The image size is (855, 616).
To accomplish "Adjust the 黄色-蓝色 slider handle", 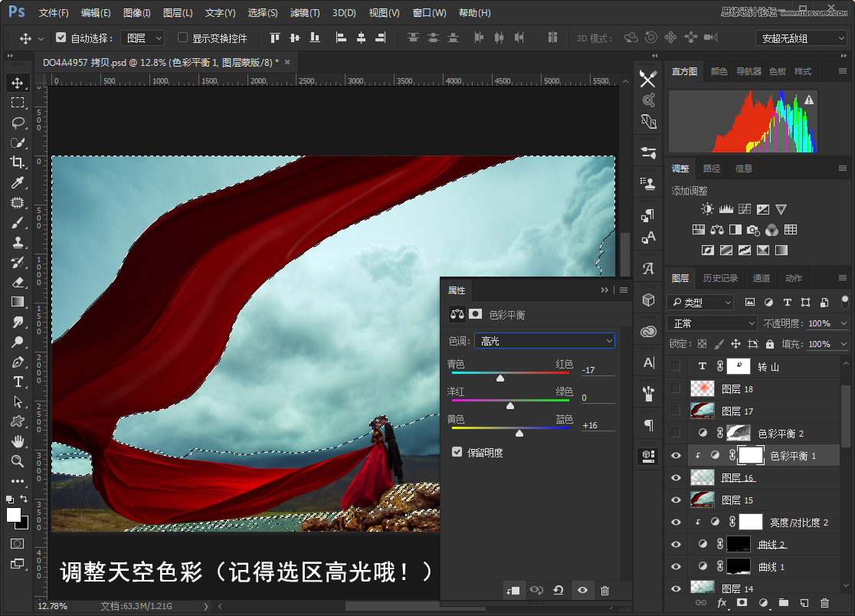I will pos(519,433).
